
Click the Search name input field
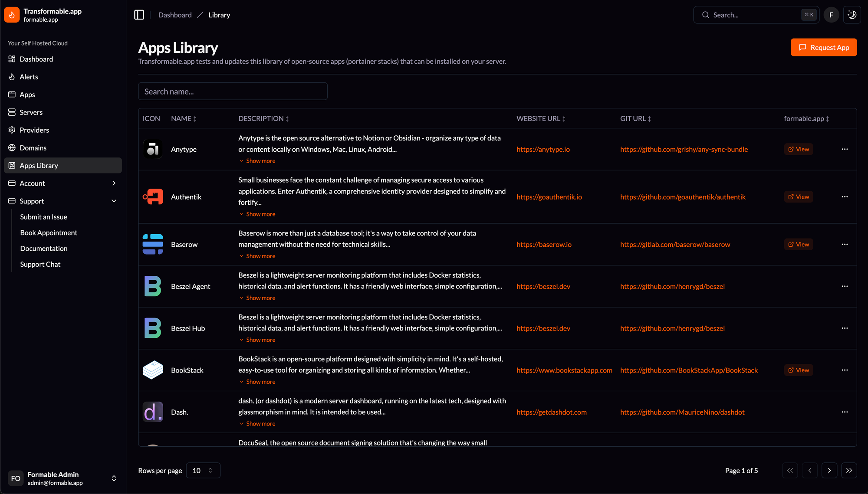(233, 91)
